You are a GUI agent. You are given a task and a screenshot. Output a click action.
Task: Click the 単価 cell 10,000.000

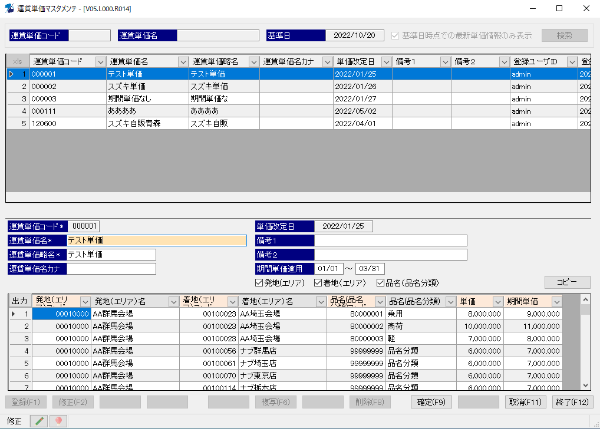click(480, 326)
